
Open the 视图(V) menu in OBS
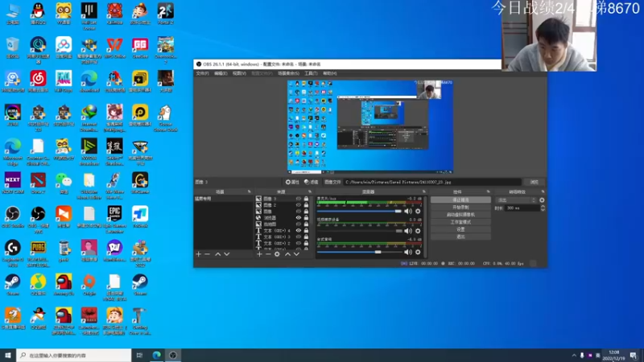pyautogui.click(x=239, y=73)
